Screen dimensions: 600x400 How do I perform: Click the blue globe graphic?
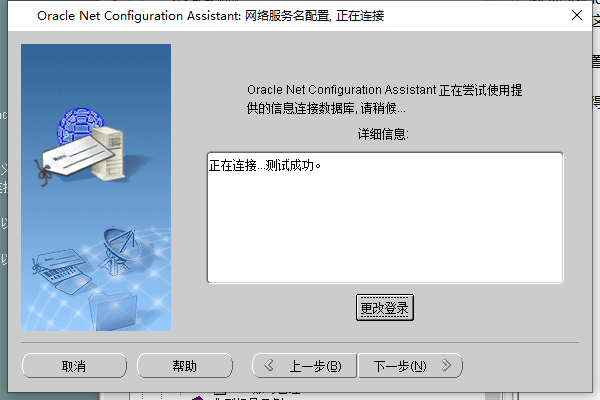pos(80,122)
